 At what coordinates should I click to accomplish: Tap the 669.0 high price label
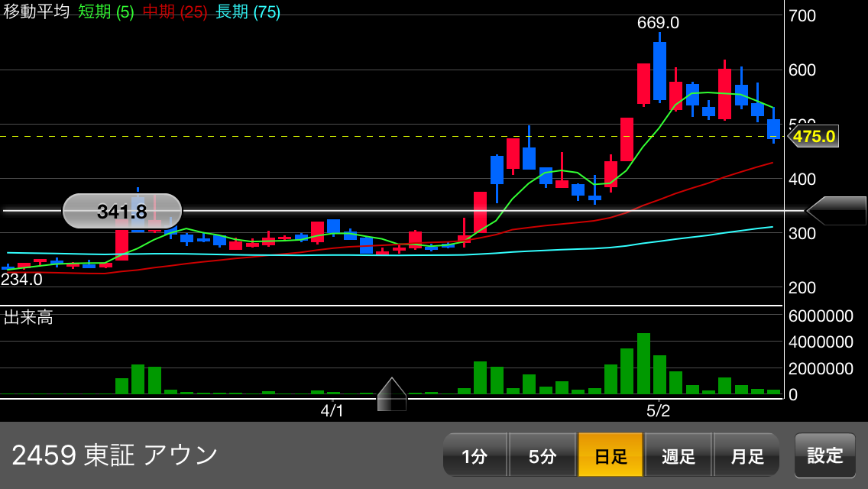pyautogui.click(x=658, y=23)
